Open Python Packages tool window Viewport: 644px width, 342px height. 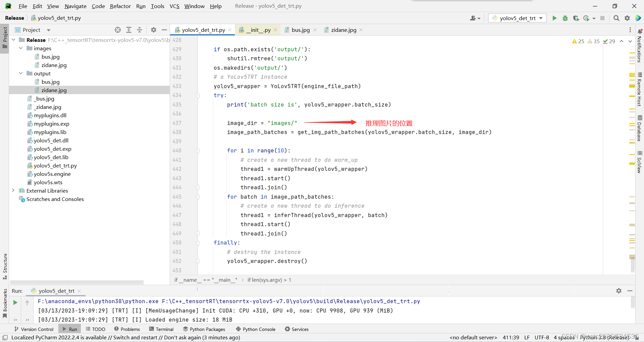click(x=204, y=329)
